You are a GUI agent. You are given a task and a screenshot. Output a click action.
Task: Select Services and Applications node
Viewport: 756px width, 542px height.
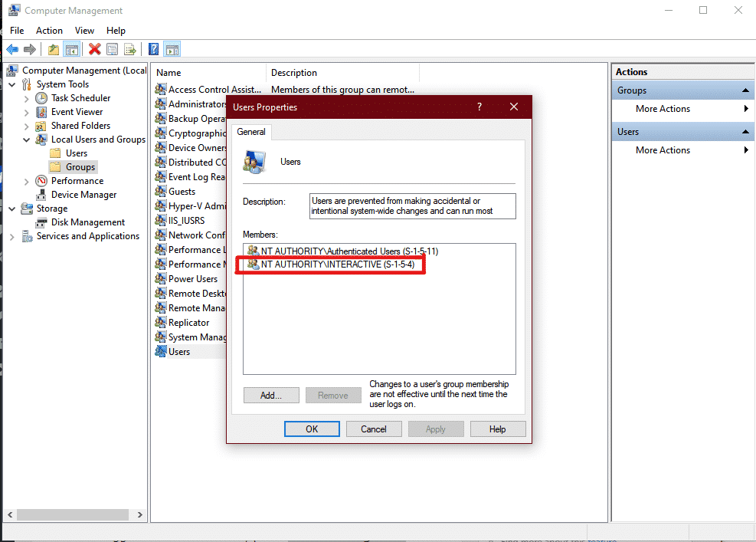coord(88,236)
